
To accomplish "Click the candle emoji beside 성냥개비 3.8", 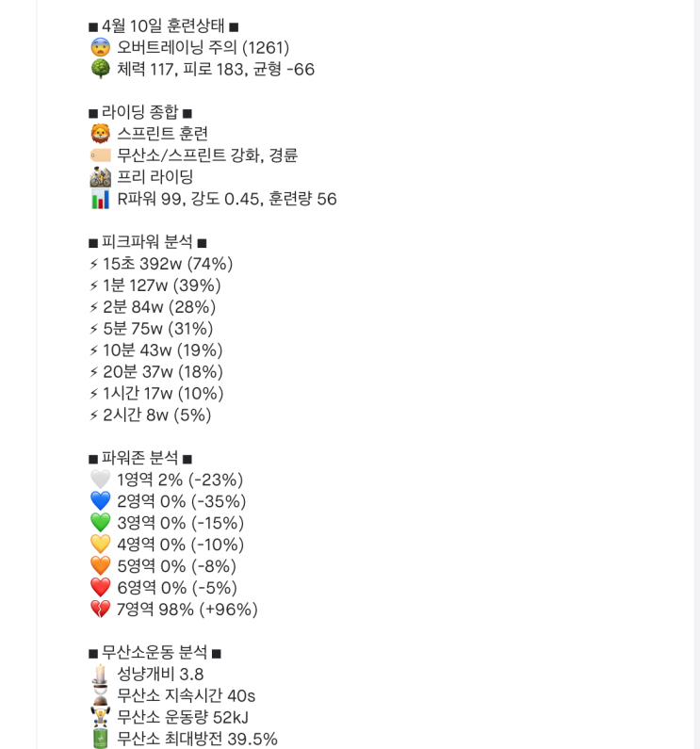I will pos(100,674).
